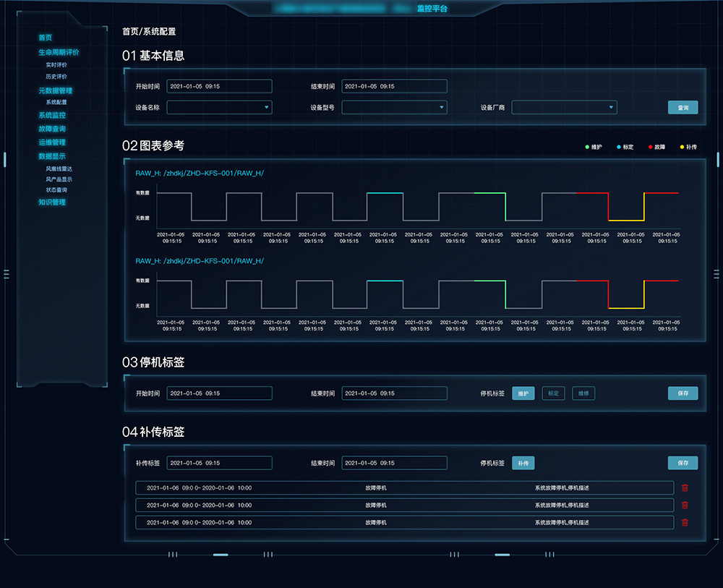Click 开始时间 field in 基本信息 section
The width and height of the screenshot is (723, 588).
tap(219, 86)
